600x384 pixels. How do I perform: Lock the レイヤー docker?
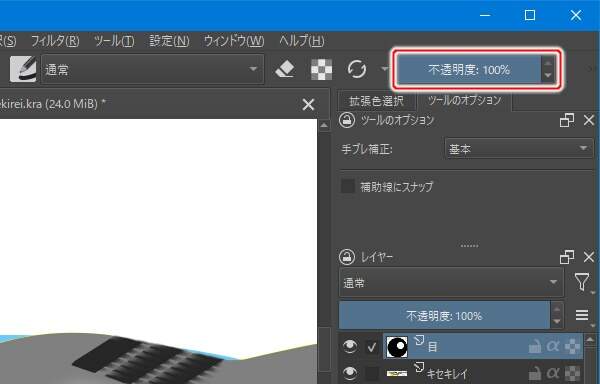click(347, 257)
